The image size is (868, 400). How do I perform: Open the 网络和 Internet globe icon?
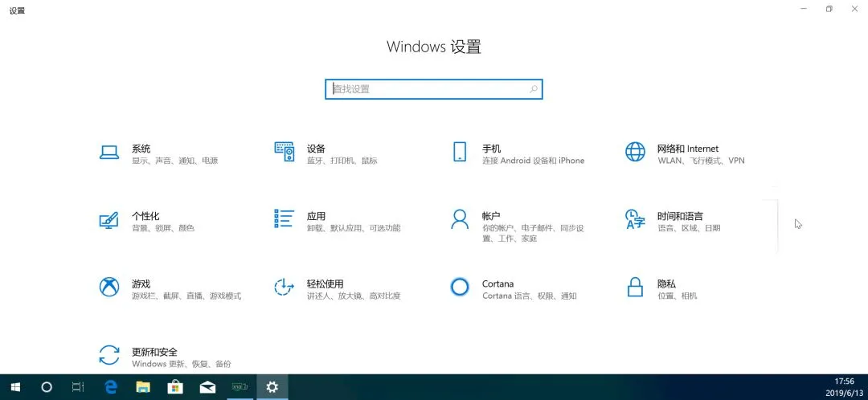[x=635, y=152]
